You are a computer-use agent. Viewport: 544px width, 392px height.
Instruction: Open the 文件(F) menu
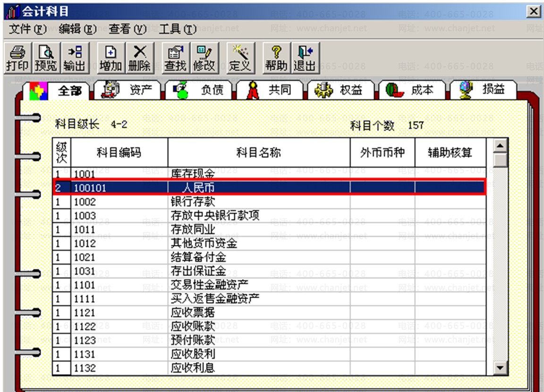[x=27, y=29]
